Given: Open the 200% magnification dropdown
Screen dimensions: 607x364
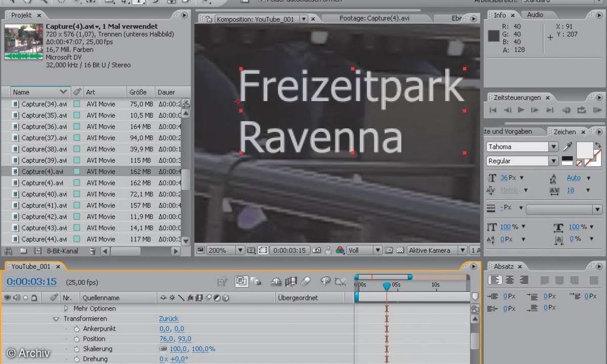Looking at the screenshot, I should pyautogui.click(x=225, y=250).
